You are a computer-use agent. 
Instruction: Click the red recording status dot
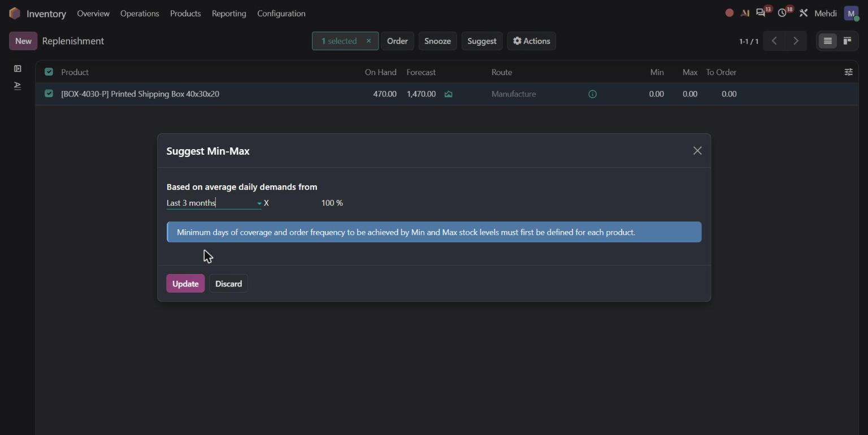730,13
